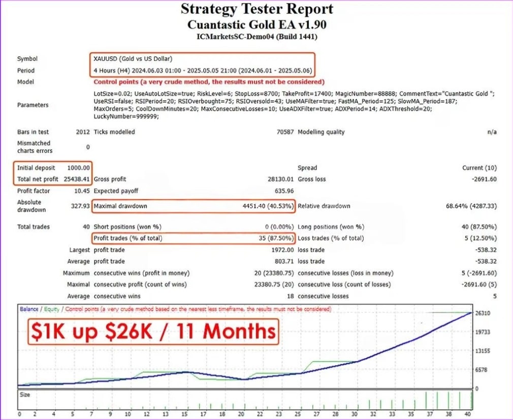Image resolution: width=513 pixels, height=420 pixels.
Task: Click Long positions value "40 (87.50%)"
Action: click(479, 227)
